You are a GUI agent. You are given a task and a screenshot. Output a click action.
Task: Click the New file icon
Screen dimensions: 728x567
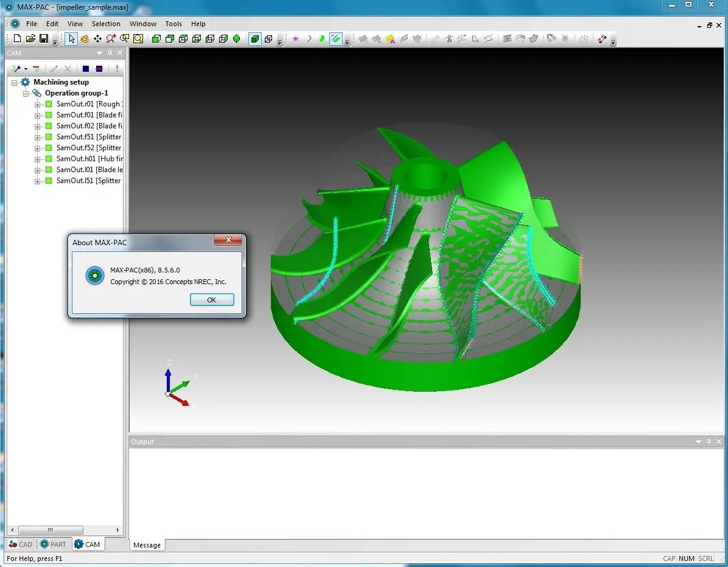(x=17, y=38)
